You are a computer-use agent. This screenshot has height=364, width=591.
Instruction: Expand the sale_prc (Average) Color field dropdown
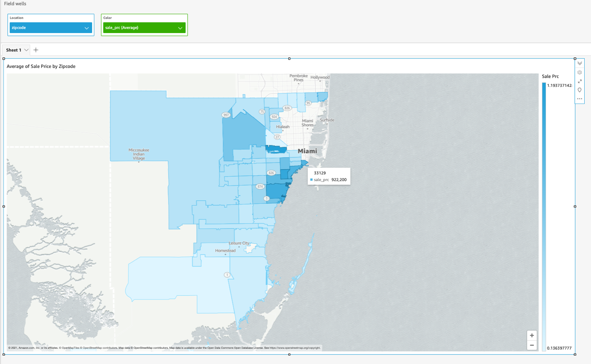tap(180, 28)
